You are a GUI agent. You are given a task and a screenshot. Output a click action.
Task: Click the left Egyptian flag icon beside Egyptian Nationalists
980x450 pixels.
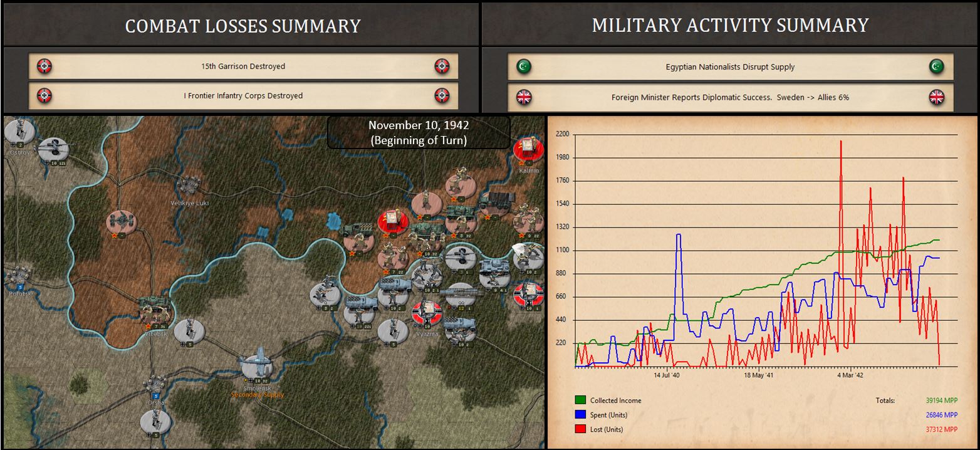pyautogui.click(x=523, y=66)
